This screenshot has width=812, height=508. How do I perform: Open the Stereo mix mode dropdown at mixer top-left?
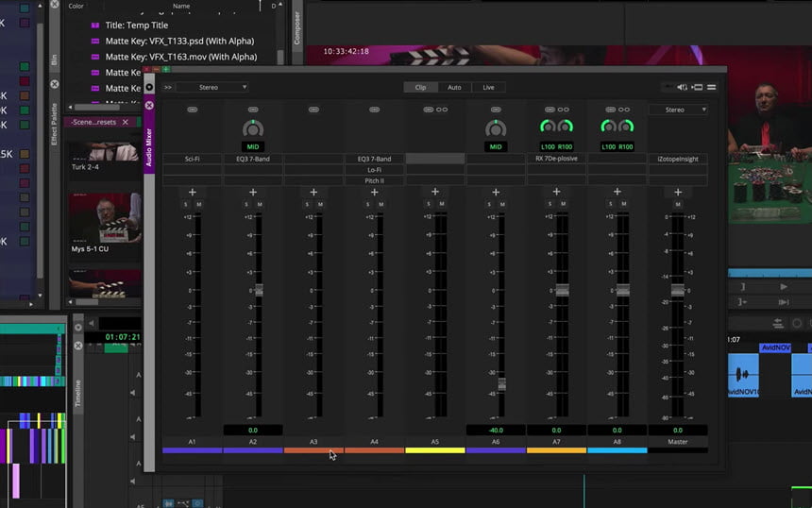click(212, 88)
